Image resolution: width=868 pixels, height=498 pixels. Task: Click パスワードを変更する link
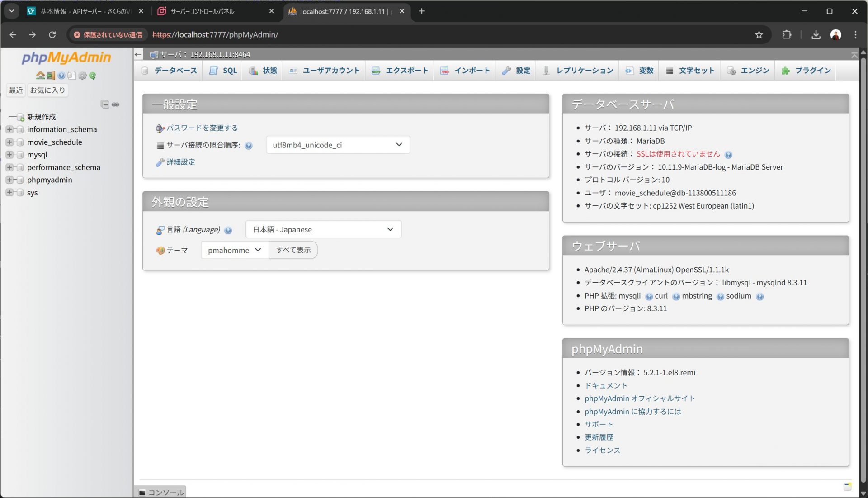point(202,128)
